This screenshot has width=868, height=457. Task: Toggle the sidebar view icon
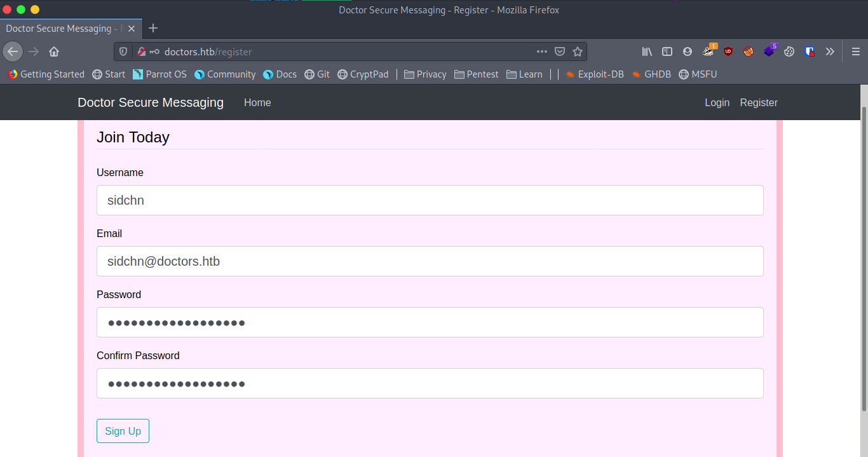[667, 51]
